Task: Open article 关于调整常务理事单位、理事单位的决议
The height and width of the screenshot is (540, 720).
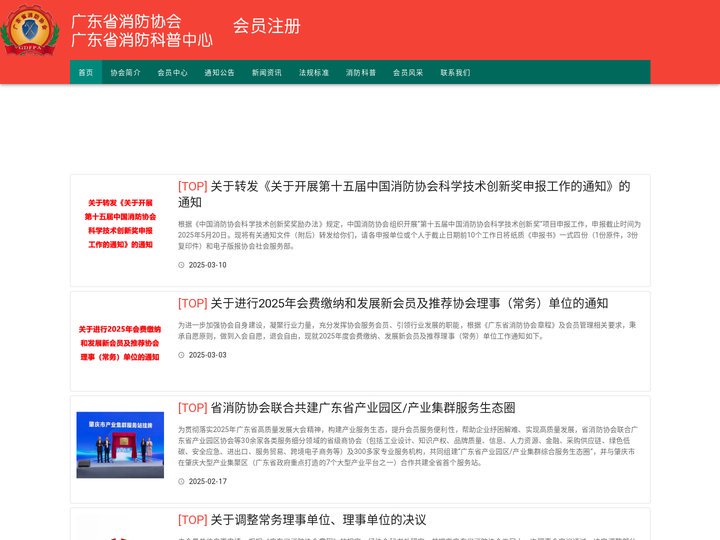Action: coord(302,519)
